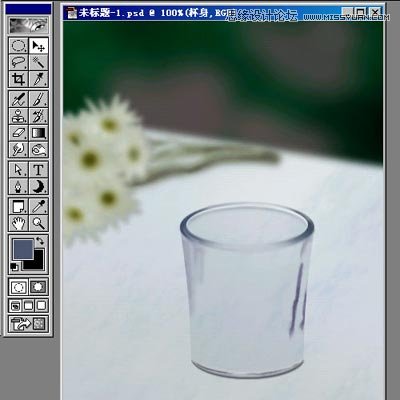The image size is (400, 400).
Task: Select the Gradient tool
Action: tap(38, 133)
